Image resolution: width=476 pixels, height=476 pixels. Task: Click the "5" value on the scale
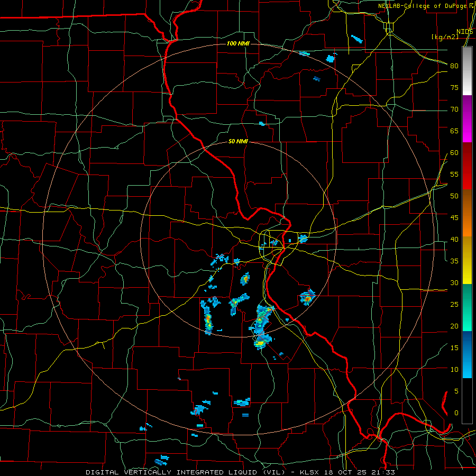coord(456,391)
